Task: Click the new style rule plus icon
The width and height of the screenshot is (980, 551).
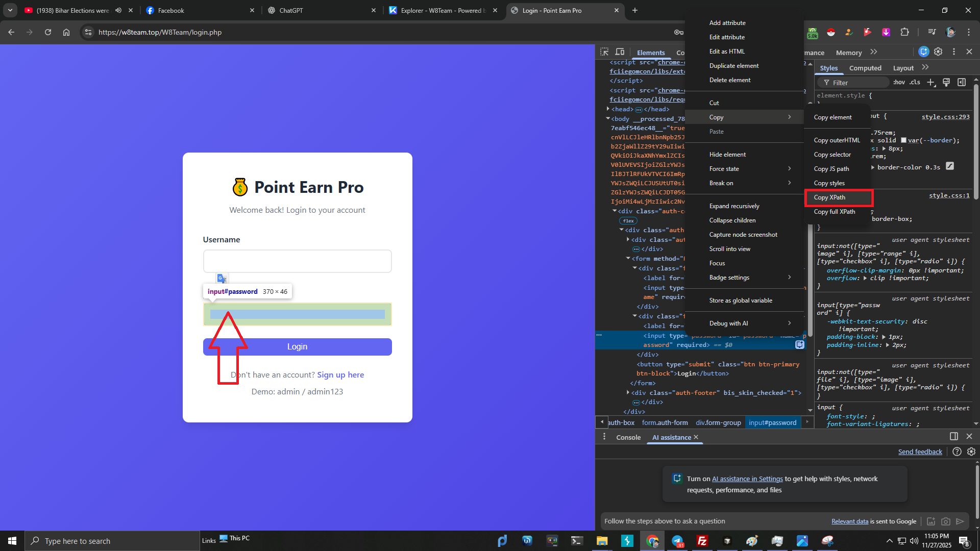Action: (x=931, y=83)
